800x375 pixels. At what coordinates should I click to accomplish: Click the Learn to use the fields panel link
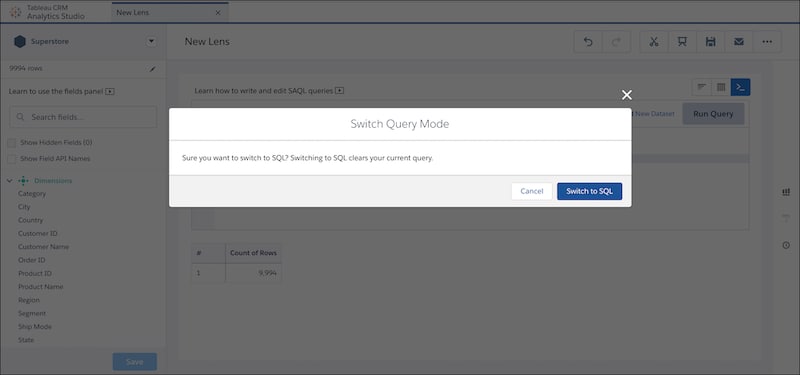pyautogui.click(x=56, y=92)
